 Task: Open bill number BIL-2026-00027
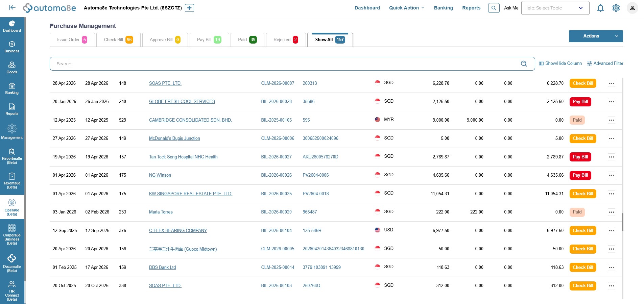(276, 157)
